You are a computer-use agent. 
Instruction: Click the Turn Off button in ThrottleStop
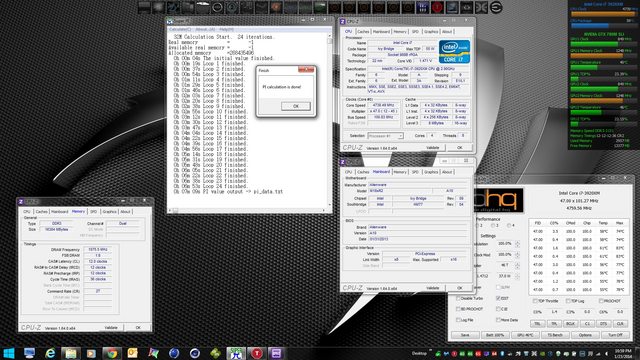(615, 335)
